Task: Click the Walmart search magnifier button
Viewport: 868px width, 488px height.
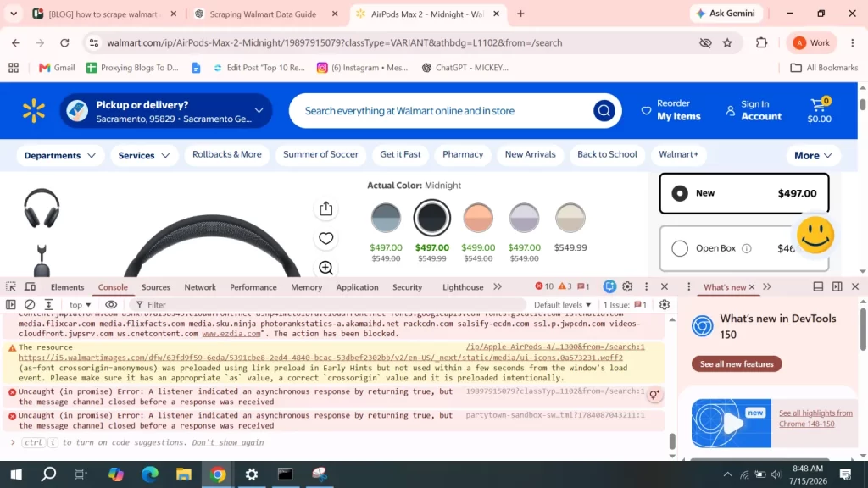Action: (x=604, y=111)
